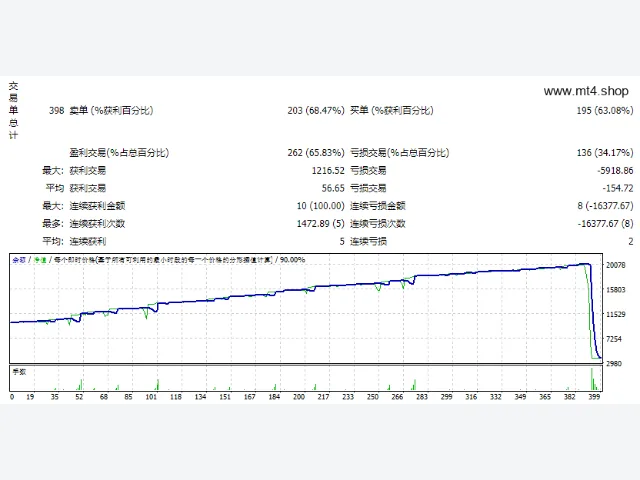
Task: Select largest loss trade value -5918.86
Action: [615, 171]
